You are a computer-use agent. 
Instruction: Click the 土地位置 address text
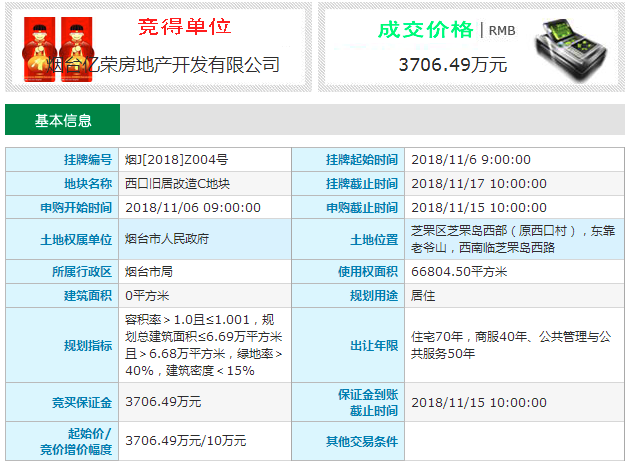click(x=512, y=239)
